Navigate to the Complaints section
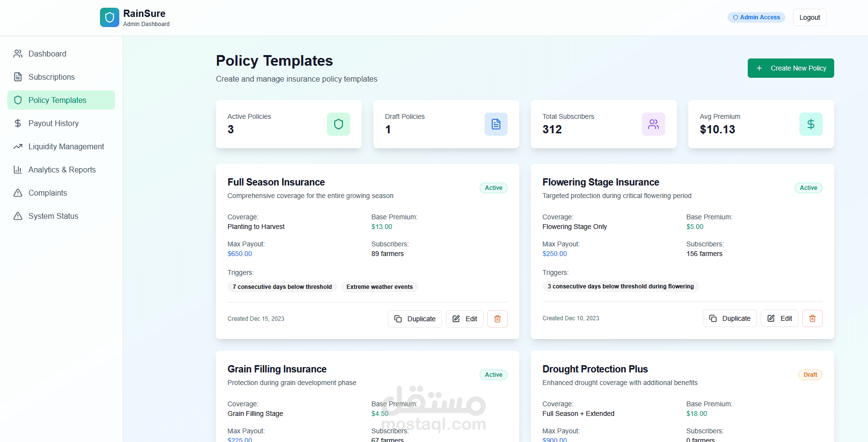Viewport: 868px width, 442px height. point(47,193)
